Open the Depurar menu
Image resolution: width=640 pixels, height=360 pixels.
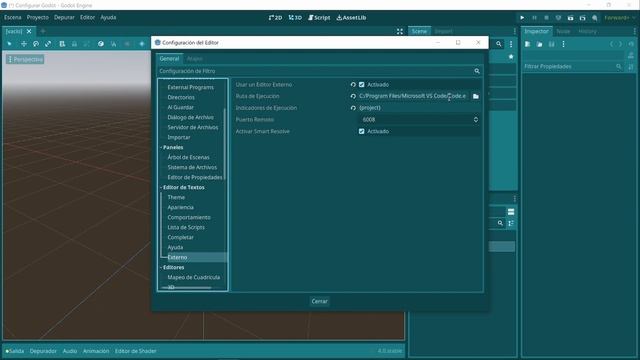click(64, 18)
